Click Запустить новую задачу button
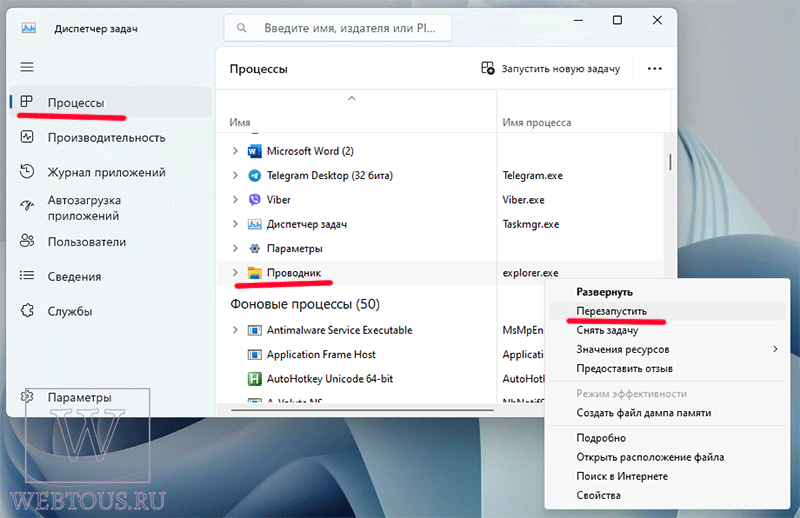Viewport: 800px width, 518px height. [x=551, y=68]
